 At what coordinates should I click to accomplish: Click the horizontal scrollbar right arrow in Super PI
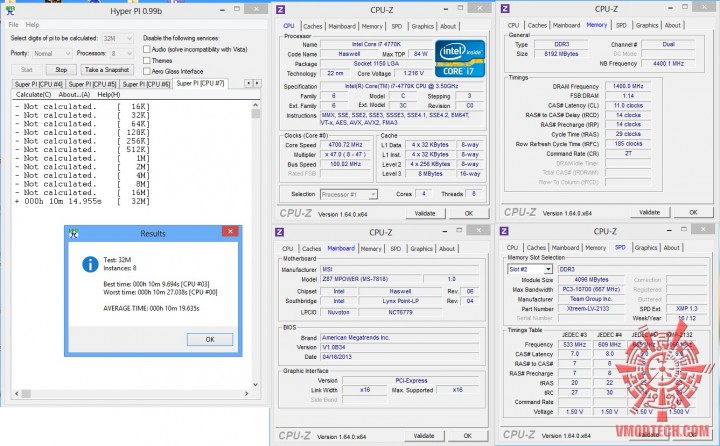pyautogui.click(x=246, y=394)
